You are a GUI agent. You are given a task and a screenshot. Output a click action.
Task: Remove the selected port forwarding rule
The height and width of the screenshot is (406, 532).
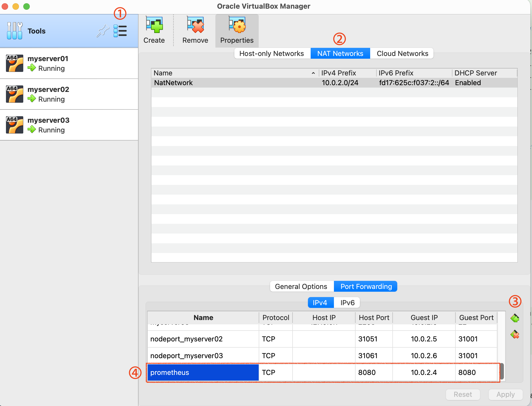515,335
